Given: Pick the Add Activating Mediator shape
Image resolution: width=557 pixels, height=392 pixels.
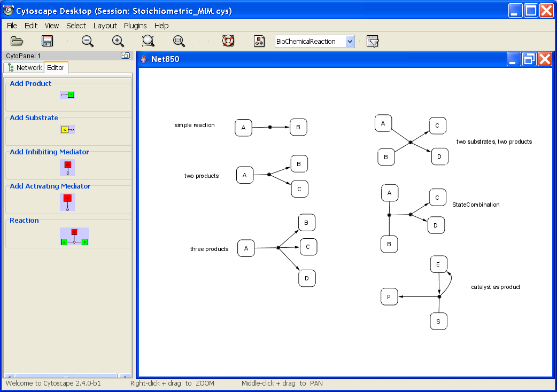Looking at the screenshot, I should [x=67, y=201].
